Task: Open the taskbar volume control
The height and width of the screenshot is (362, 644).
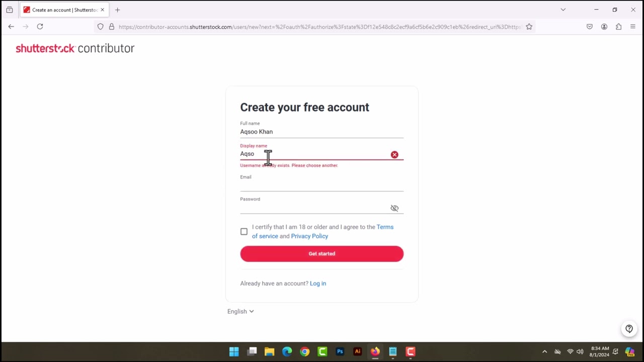Action: (x=580, y=351)
